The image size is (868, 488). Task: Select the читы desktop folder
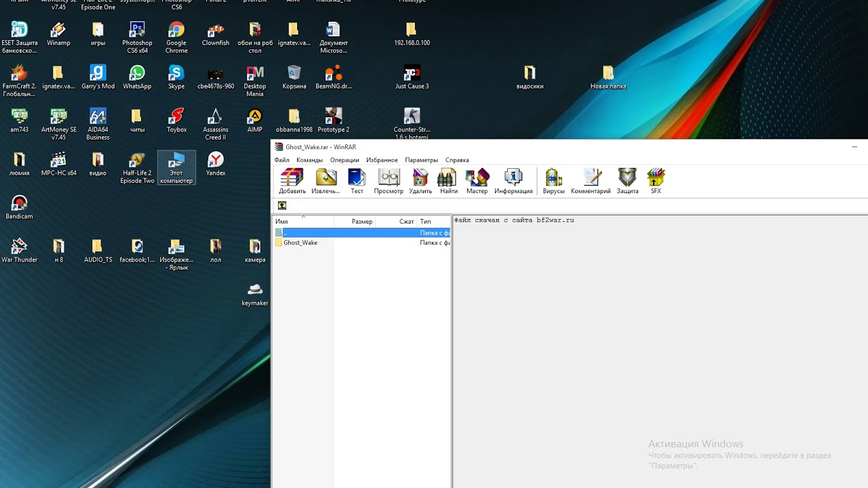click(x=137, y=121)
